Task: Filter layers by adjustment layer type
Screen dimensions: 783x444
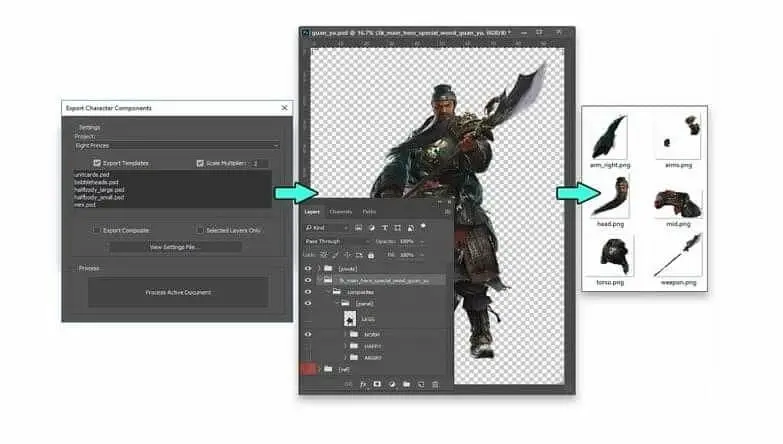Action: tap(372, 228)
